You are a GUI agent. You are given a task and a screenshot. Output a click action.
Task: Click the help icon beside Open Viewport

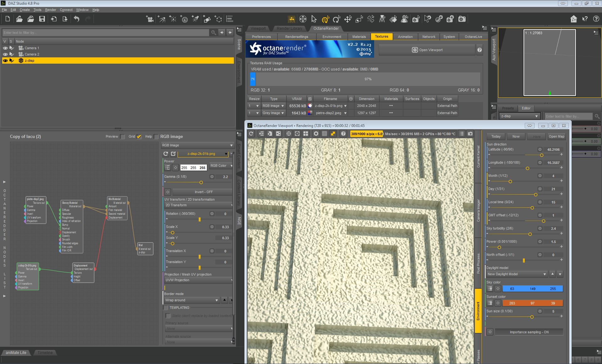[480, 50]
